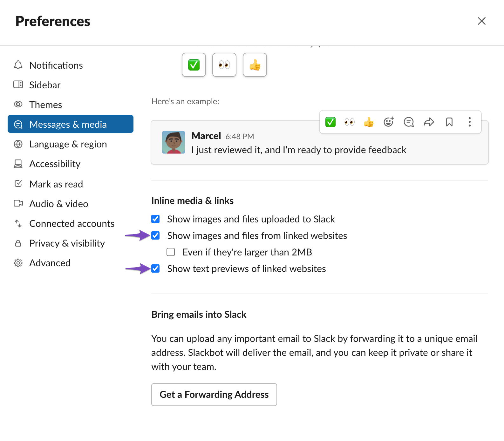Open Privacy & visibility settings

coord(71,243)
